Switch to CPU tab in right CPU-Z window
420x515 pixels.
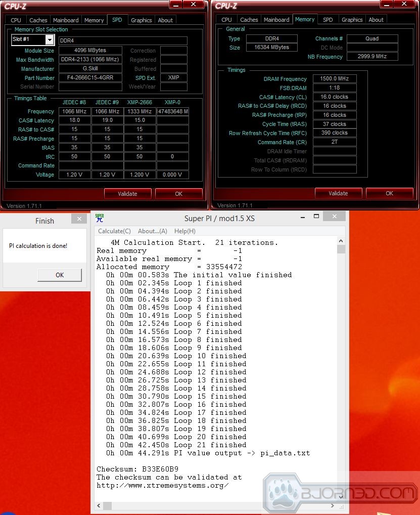[x=226, y=20]
